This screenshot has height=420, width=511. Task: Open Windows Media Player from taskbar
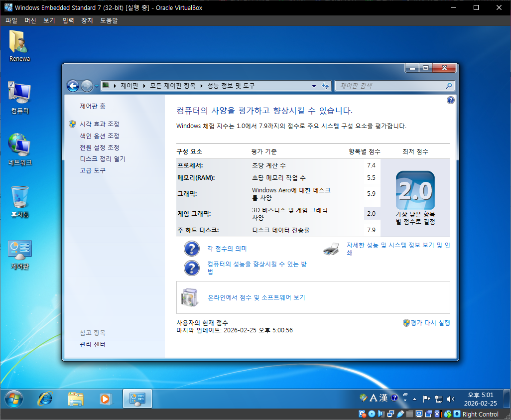click(105, 399)
